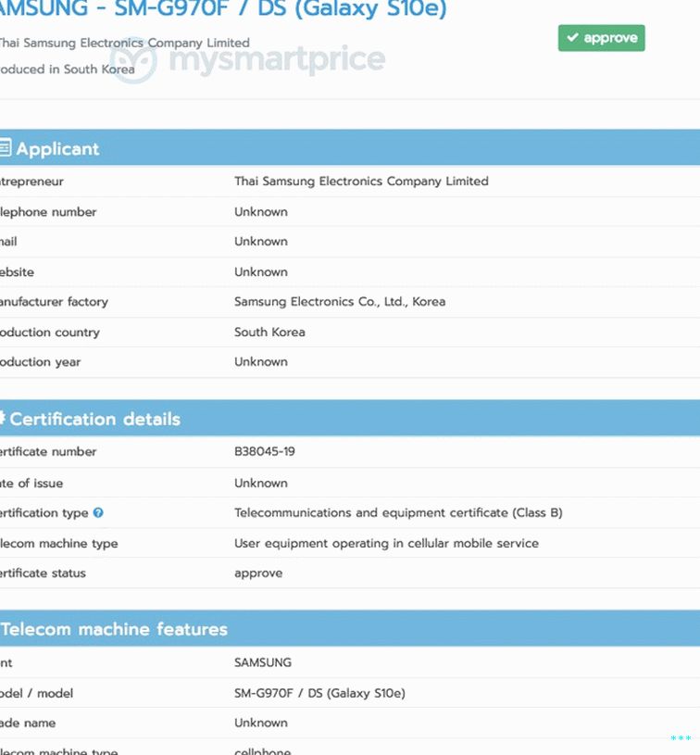This screenshot has width=700, height=755.
Task: Select the Telecom machine features header
Action: [x=350, y=628]
